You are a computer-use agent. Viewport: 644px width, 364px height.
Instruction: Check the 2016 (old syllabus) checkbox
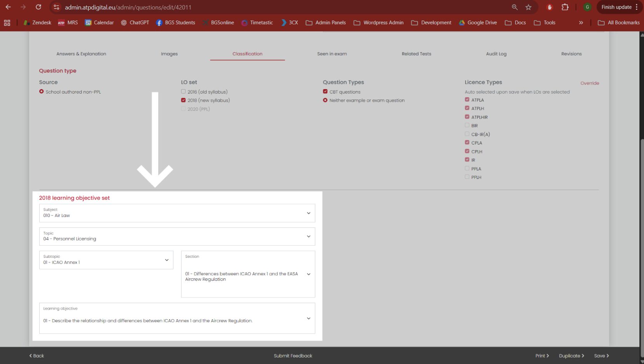(183, 91)
